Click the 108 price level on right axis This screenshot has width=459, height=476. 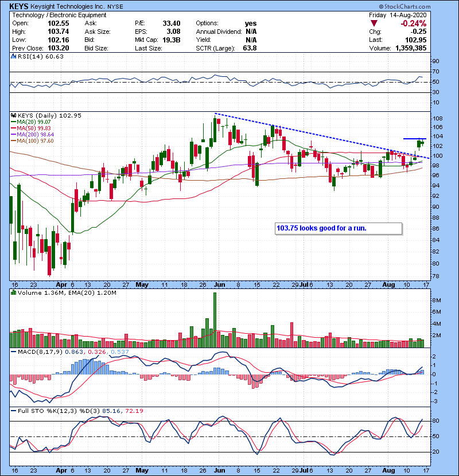pyautogui.click(x=438, y=119)
